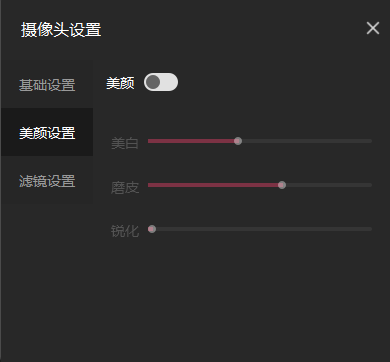Click the unfilled gray track of 磨皮 slider
This screenshot has height=362, width=390.
tap(329, 185)
